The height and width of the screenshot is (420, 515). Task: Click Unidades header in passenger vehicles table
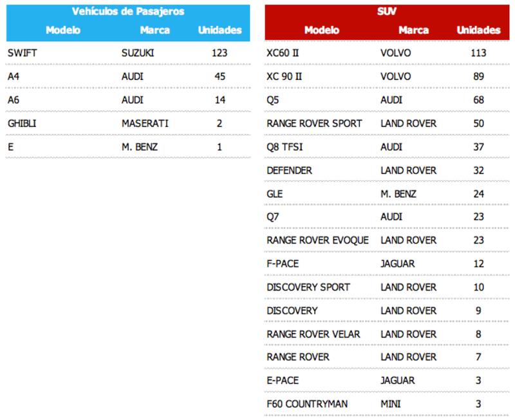click(x=220, y=30)
